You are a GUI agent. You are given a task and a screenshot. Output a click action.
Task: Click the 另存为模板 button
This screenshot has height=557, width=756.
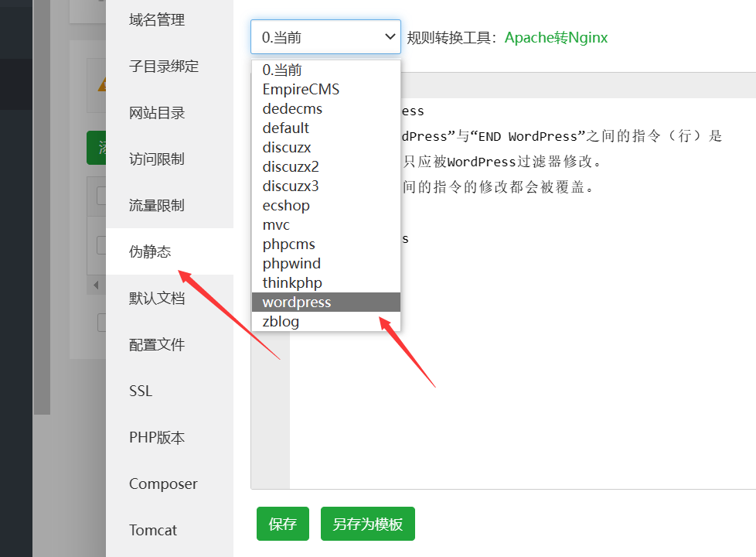click(367, 524)
